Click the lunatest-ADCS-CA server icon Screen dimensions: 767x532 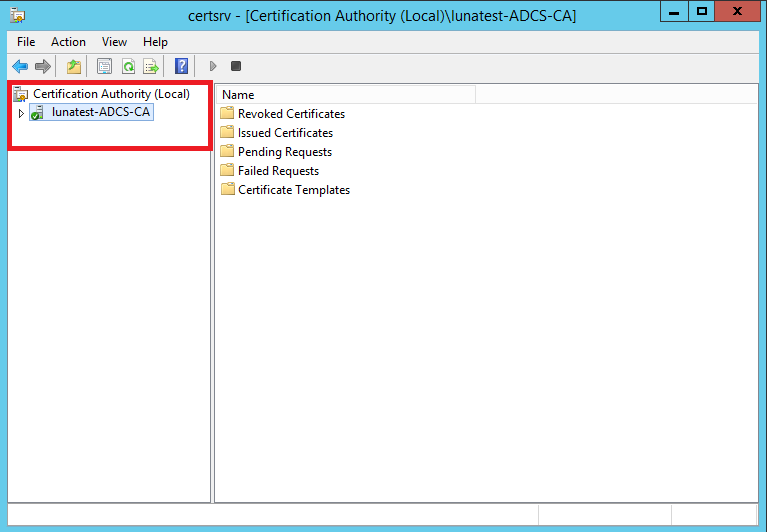38,112
